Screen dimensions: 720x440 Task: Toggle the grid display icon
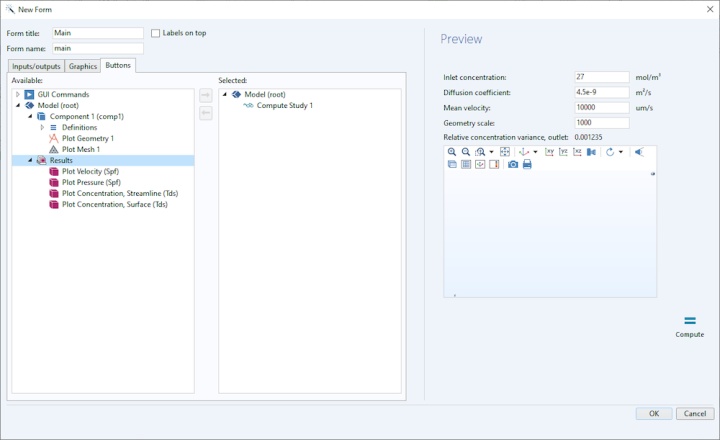(x=466, y=164)
